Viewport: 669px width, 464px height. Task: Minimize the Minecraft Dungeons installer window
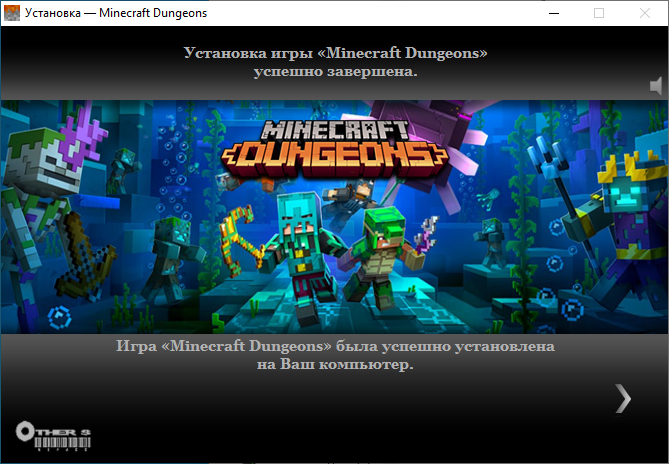554,13
